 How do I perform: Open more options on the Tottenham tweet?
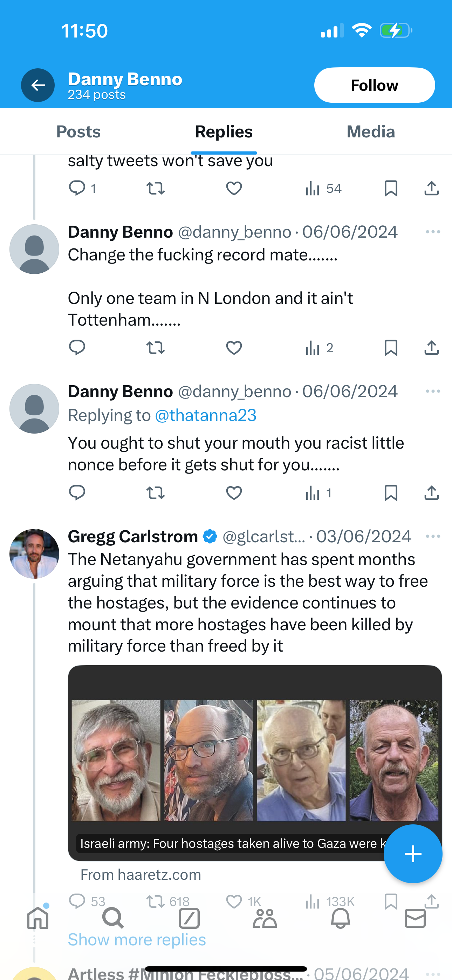point(433,232)
